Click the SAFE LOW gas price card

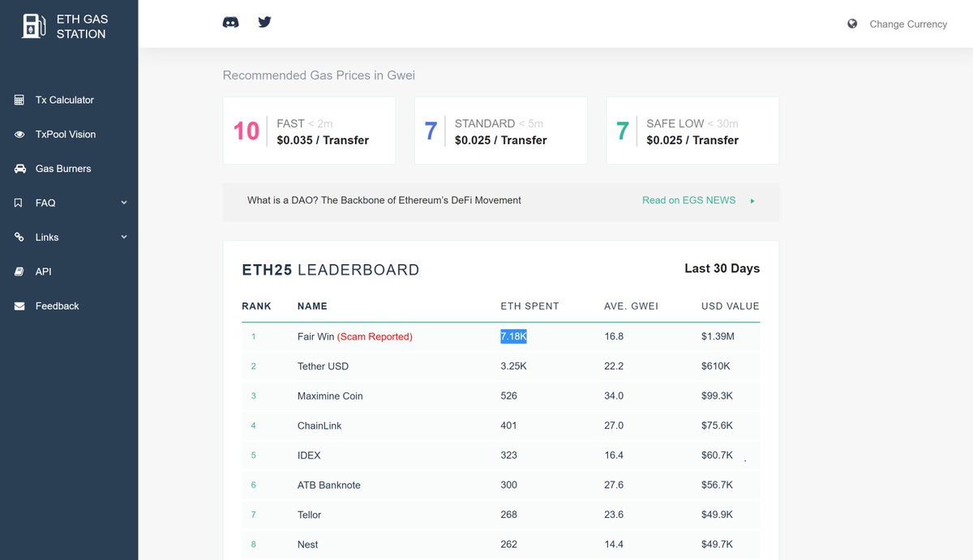tap(692, 130)
